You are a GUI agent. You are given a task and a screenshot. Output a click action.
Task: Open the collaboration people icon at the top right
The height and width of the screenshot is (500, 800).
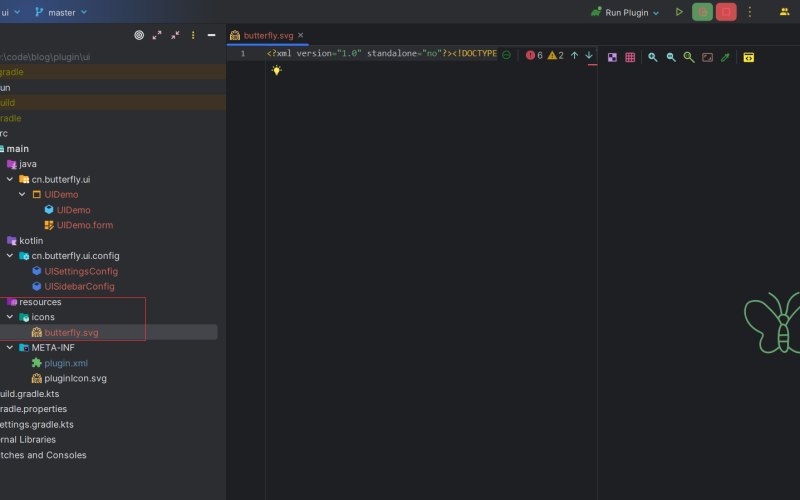click(784, 12)
